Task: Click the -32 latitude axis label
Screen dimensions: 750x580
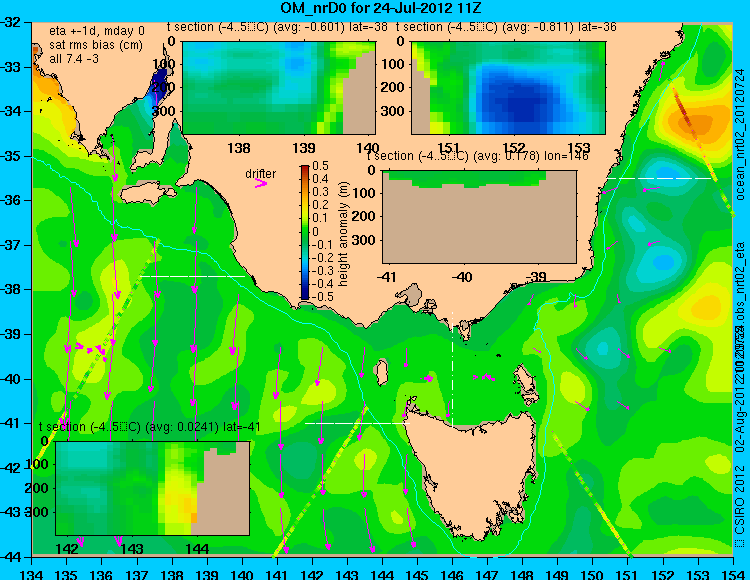Action: pos(11,22)
